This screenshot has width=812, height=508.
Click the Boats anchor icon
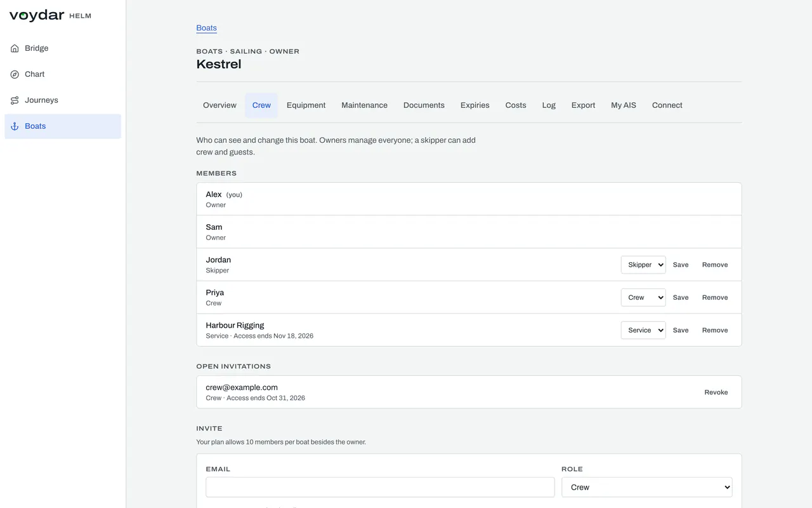coord(15,126)
